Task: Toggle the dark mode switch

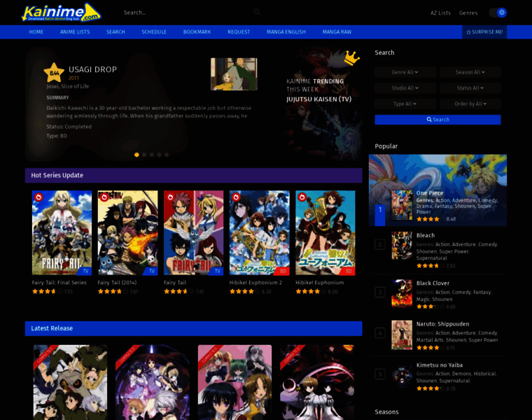Action: [498, 13]
